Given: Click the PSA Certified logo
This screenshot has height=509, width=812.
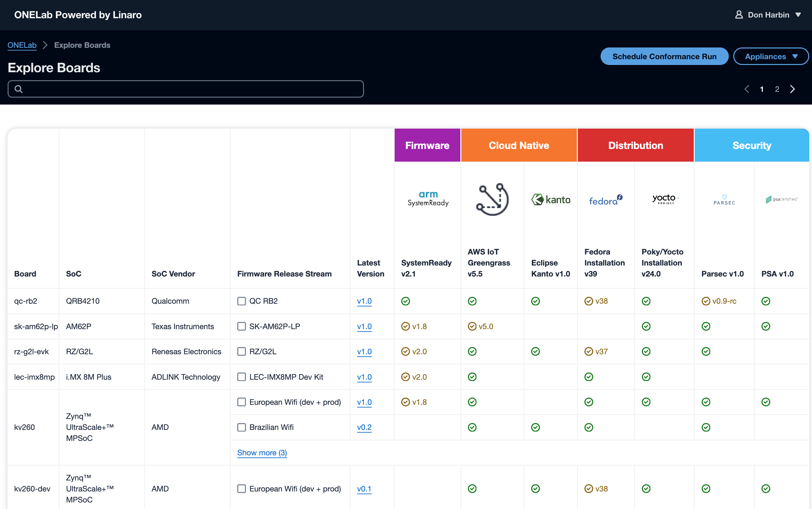Looking at the screenshot, I should pyautogui.click(x=782, y=199).
